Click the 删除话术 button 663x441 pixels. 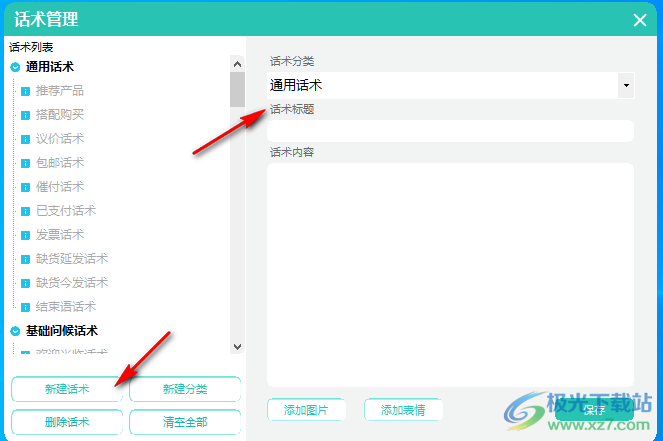[67, 422]
